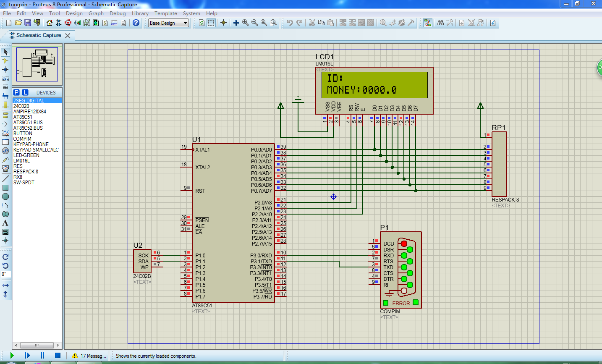Select the Junction Dot Mode tool
This screenshot has width=602, height=364.
(x=5, y=69)
